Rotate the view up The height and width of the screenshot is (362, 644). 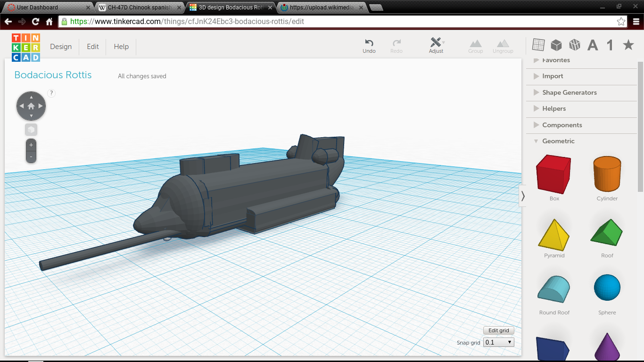[x=31, y=97]
